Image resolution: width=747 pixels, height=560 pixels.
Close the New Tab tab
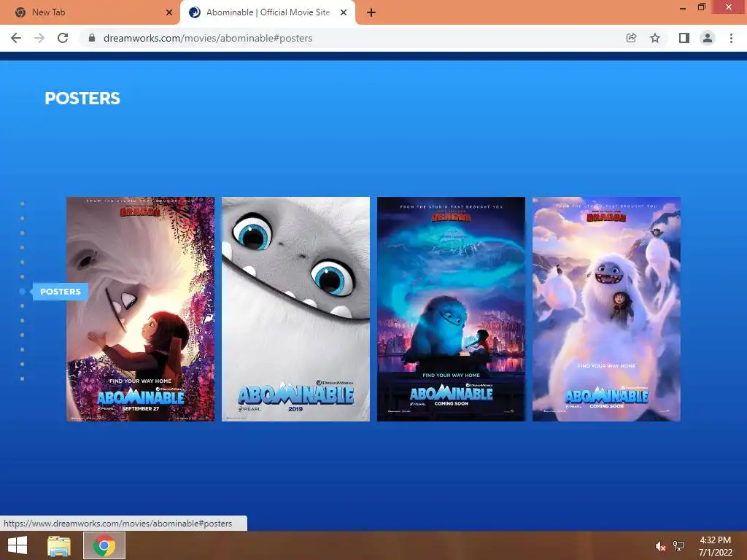click(x=169, y=13)
